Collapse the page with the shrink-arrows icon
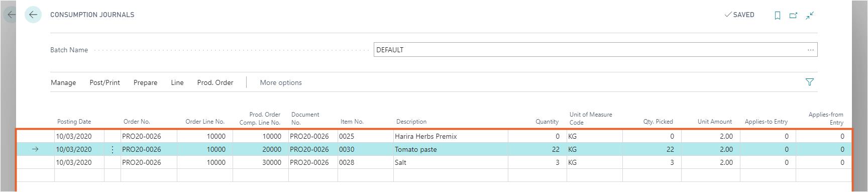This screenshot has height=192, width=868. point(810,15)
